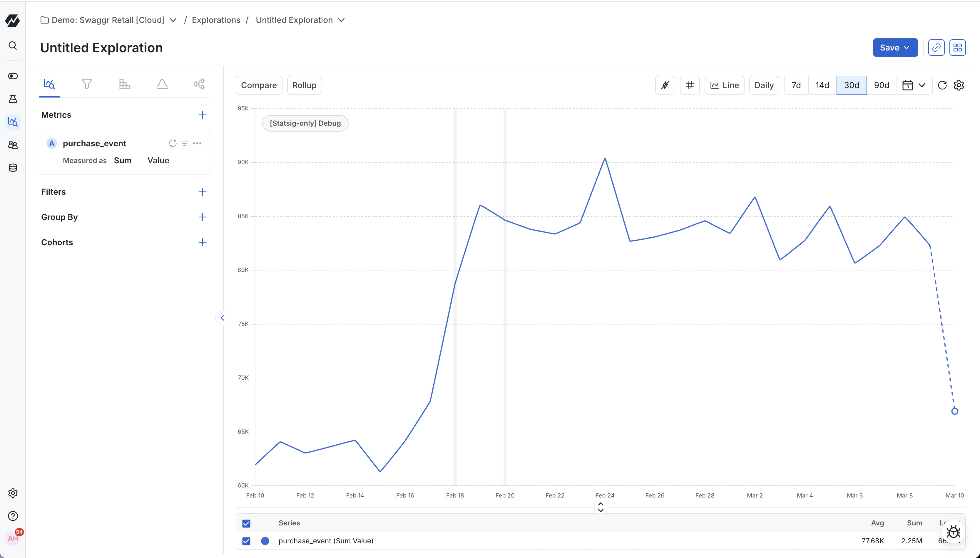Select the 90d time range
This screenshot has height=558, width=980.
coord(882,85)
